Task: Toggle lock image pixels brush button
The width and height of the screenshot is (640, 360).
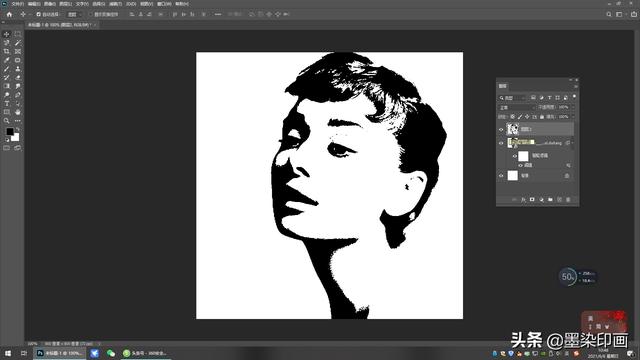Action: [520, 117]
